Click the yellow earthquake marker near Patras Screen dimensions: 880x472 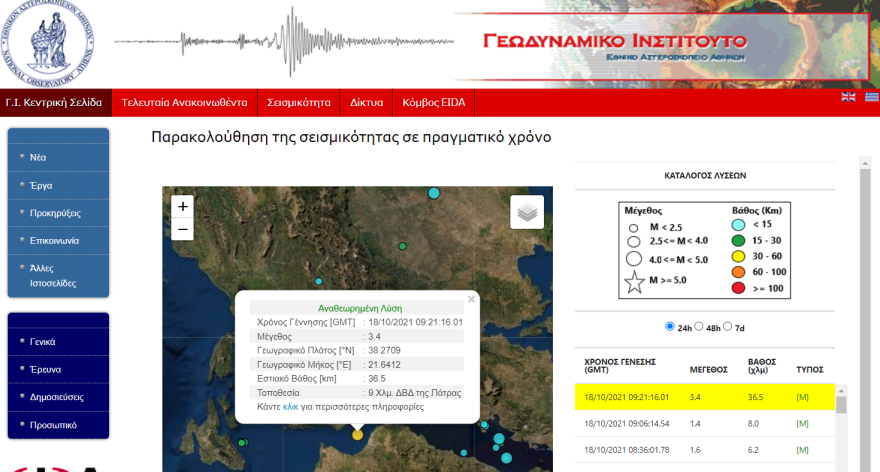click(358, 434)
